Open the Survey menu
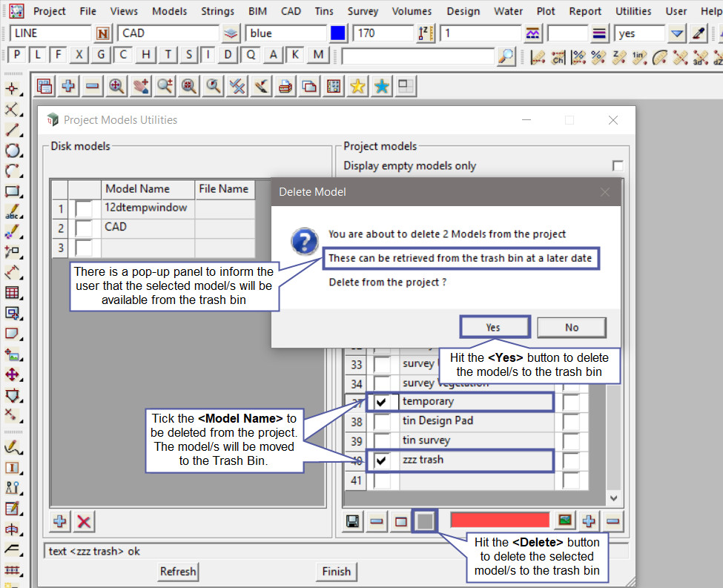The width and height of the screenshot is (723, 588). [363, 11]
